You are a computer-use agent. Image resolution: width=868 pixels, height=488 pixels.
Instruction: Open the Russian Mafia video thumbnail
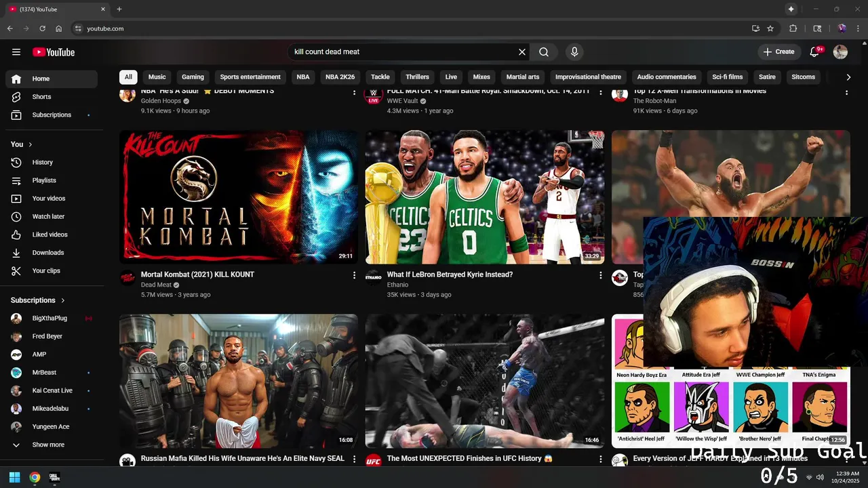tap(239, 381)
